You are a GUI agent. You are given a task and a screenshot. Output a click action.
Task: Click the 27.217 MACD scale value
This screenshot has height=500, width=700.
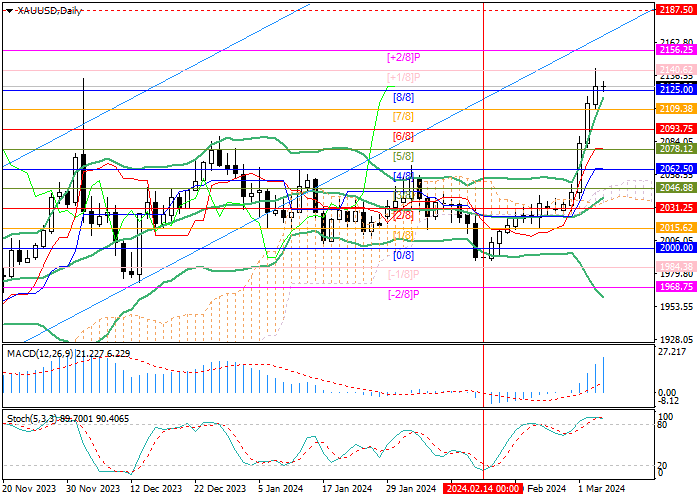click(x=672, y=352)
